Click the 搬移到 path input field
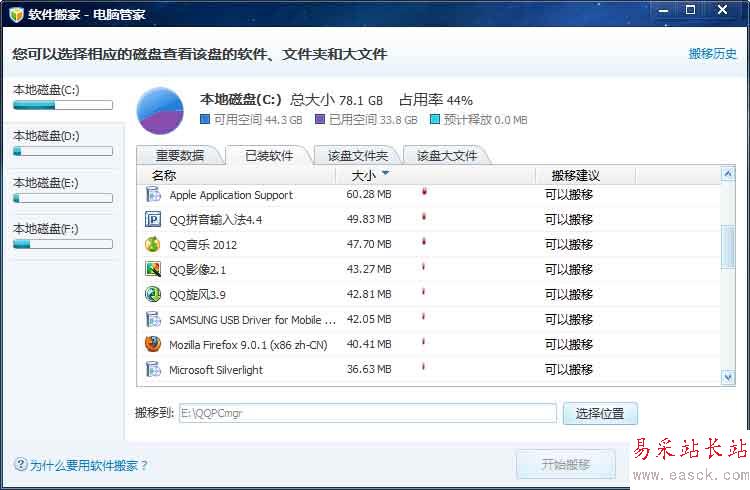 click(368, 413)
